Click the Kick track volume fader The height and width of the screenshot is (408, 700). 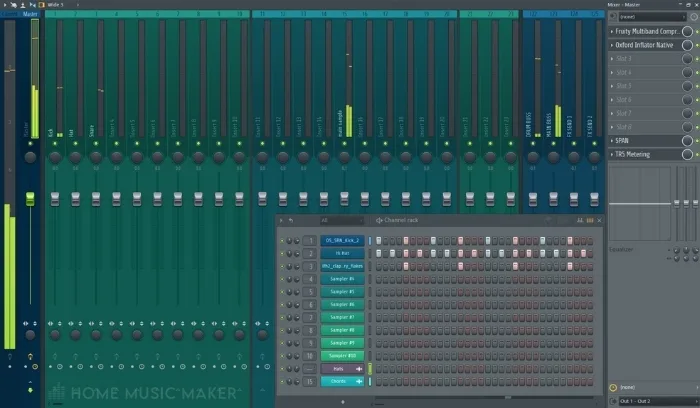[x=55, y=199]
